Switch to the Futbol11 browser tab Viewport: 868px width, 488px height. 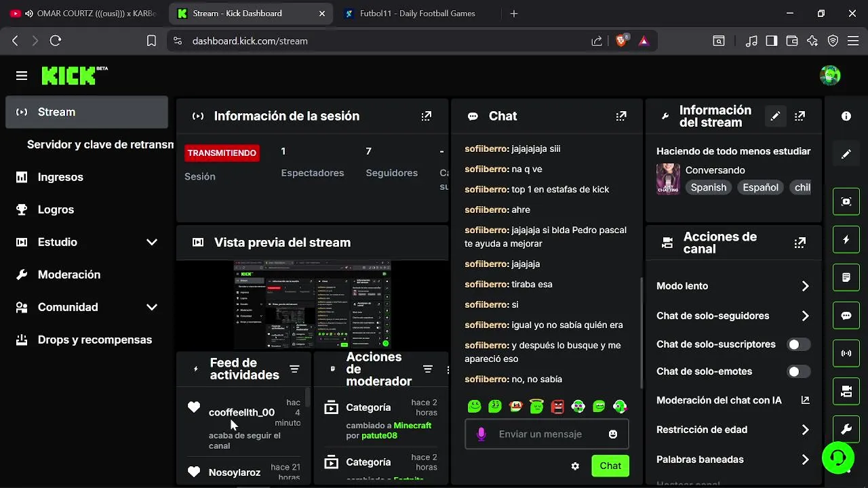tap(418, 14)
